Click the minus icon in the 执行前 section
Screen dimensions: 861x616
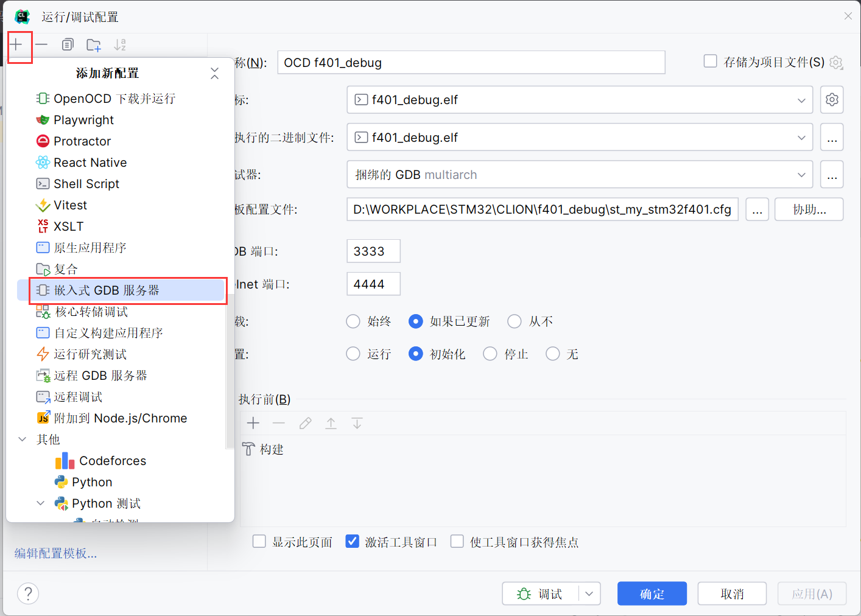click(x=279, y=422)
